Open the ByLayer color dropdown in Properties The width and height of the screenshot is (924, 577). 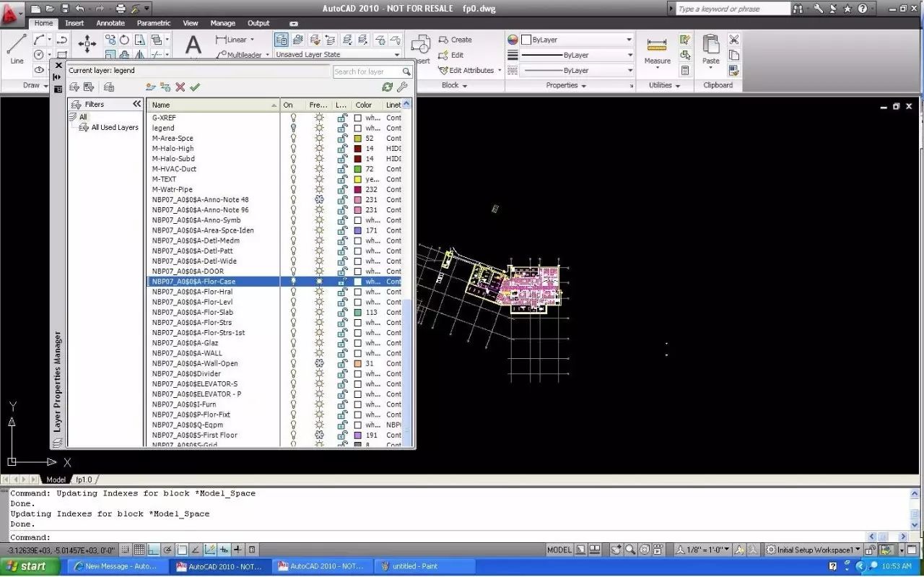tap(629, 40)
